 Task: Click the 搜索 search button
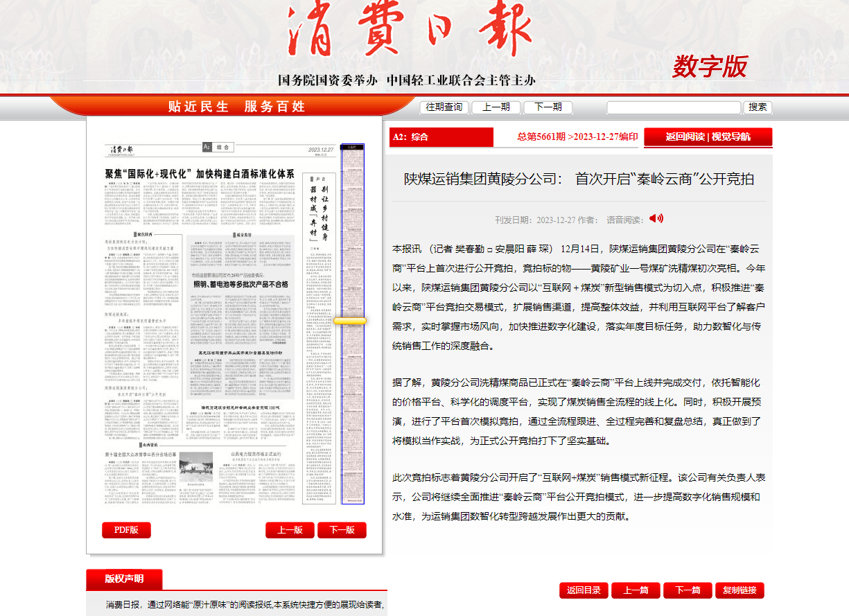(x=758, y=107)
